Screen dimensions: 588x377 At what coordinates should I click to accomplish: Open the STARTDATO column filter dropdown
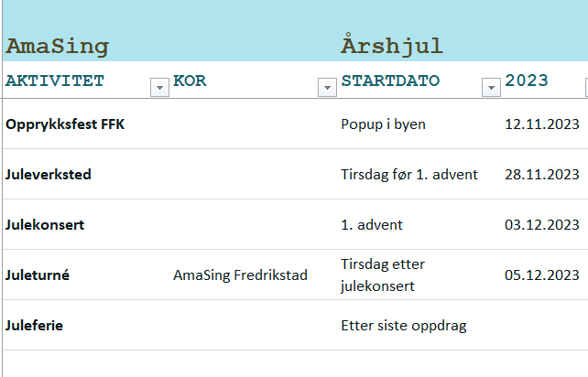point(491,87)
